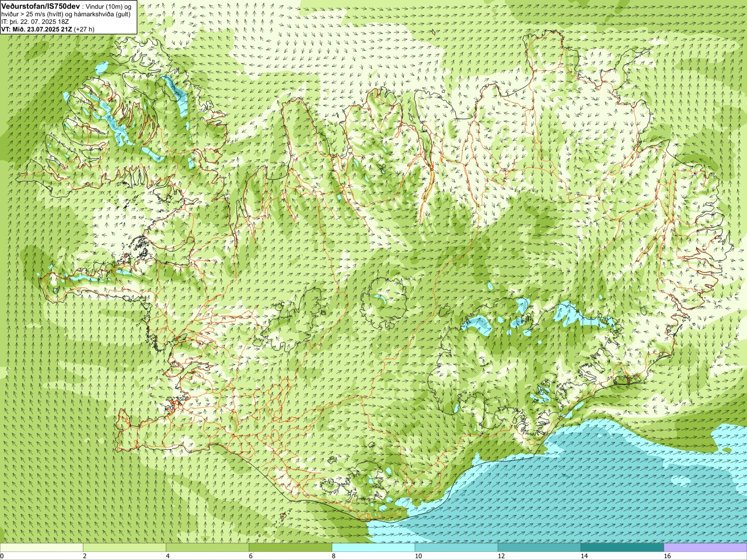The width and height of the screenshot is (747, 560).
Task: Choose the dark teal 14–16 m/s legend swatch
Action: click(x=622, y=548)
